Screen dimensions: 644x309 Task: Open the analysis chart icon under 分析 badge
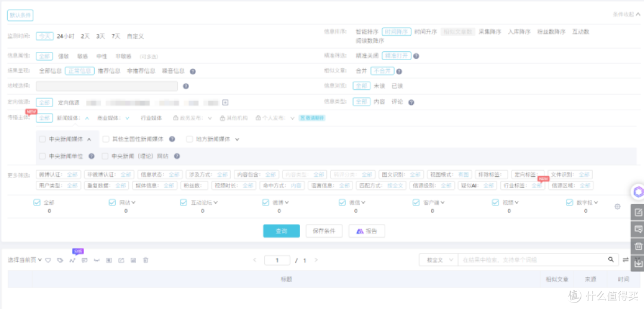[x=73, y=260]
